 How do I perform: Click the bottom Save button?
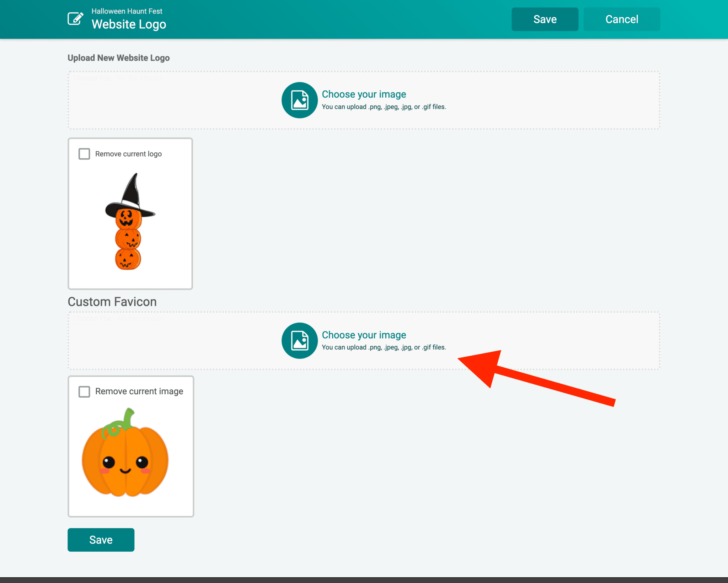(x=101, y=540)
